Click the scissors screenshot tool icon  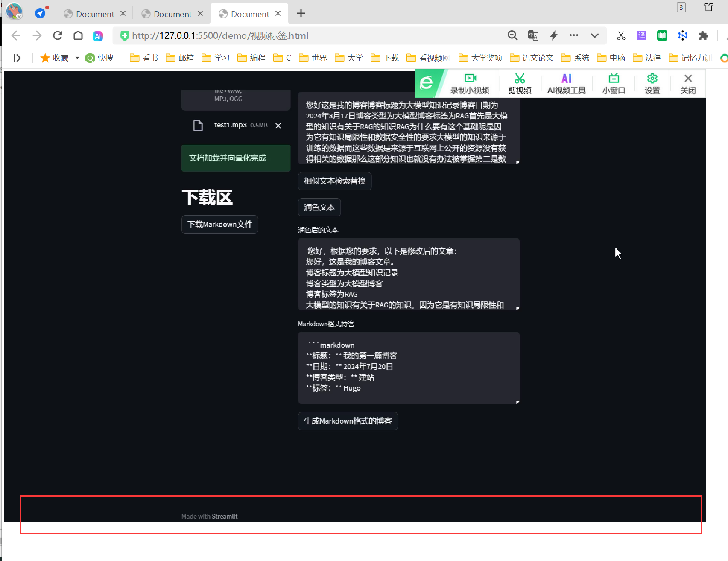(x=621, y=36)
